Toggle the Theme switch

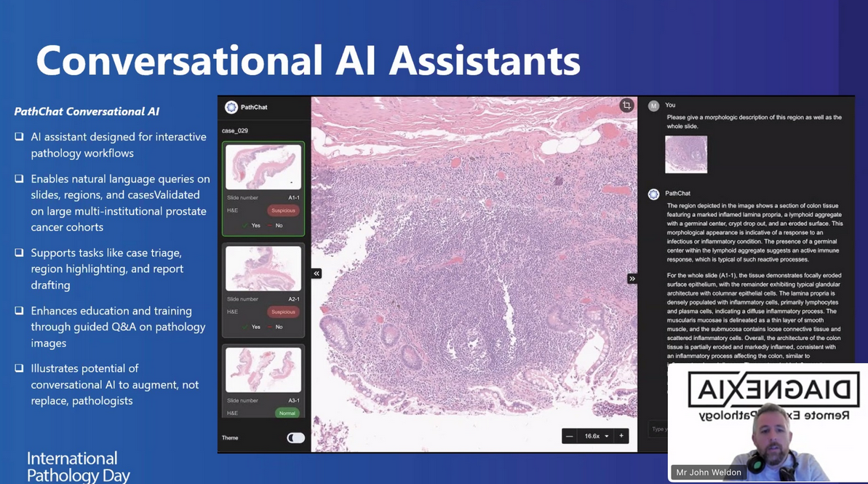[295, 437]
